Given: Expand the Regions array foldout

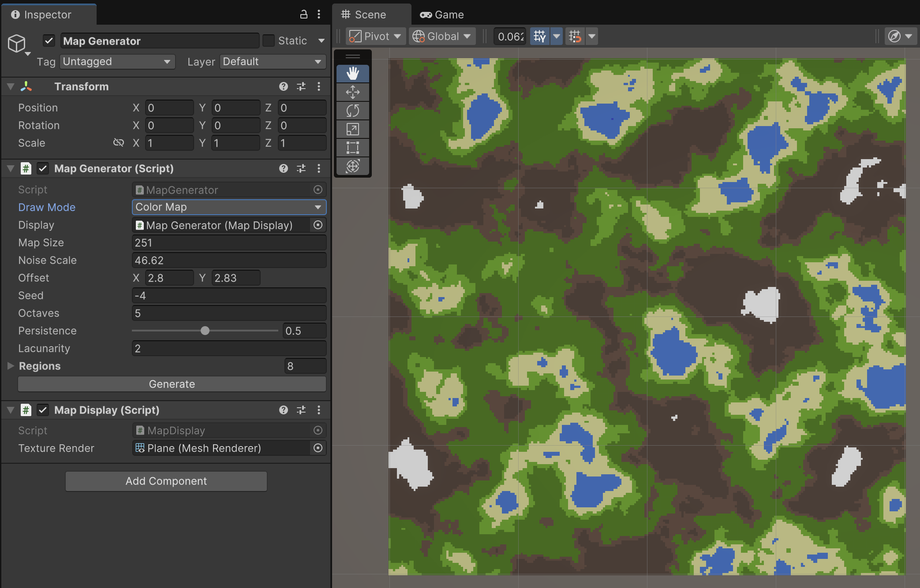Looking at the screenshot, I should [11, 366].
